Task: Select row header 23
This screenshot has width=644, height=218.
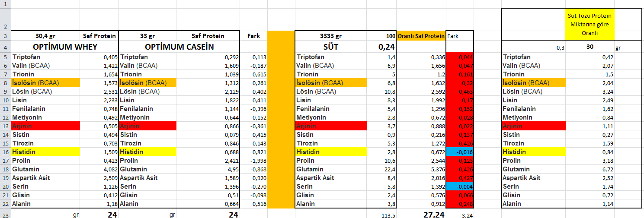Action: pyautogui.click(x=5, y=214)
